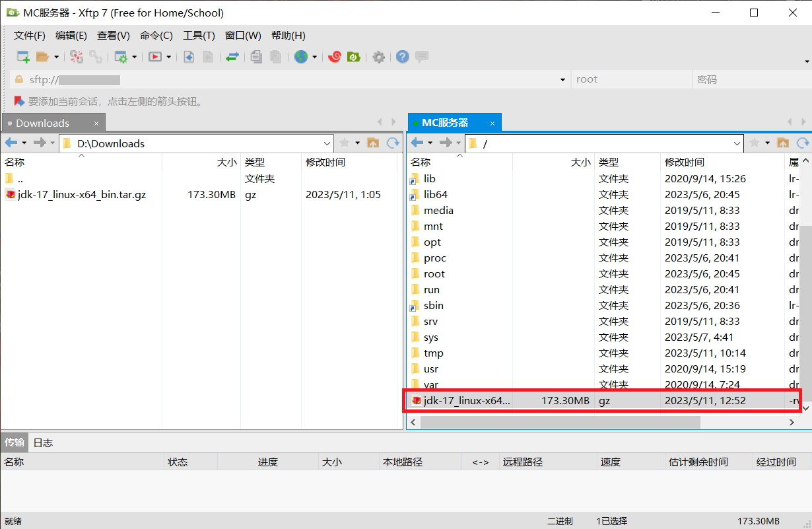Viewport: 812px width, 529px height.
Task: Select the remote tmp folder
Action: click(x=434, y=353)
